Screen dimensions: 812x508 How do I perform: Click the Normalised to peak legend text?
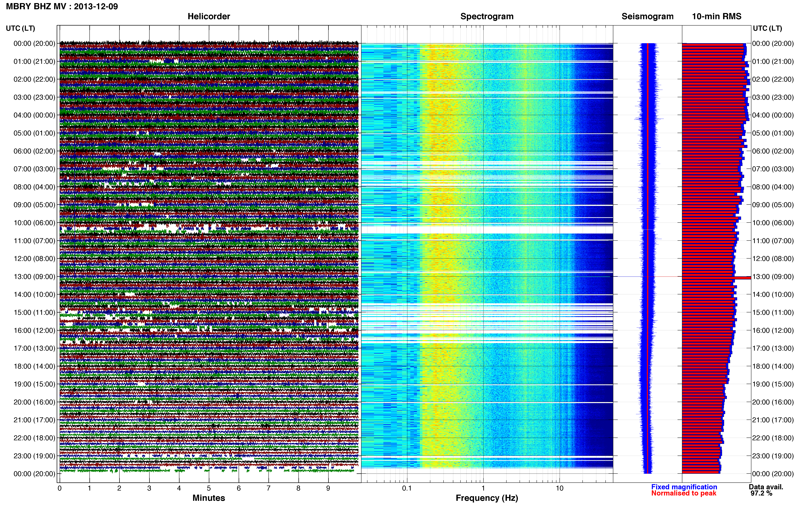click(x=684, y=493)
